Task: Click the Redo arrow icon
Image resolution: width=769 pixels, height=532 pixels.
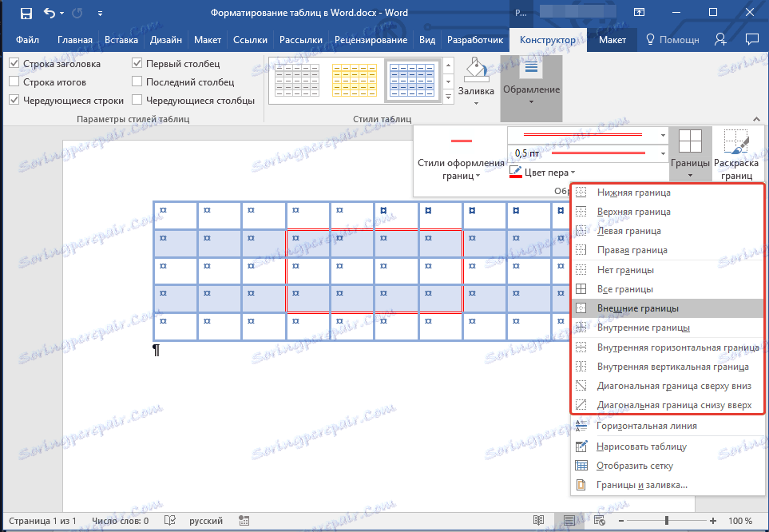Action: tap(77, 14)
